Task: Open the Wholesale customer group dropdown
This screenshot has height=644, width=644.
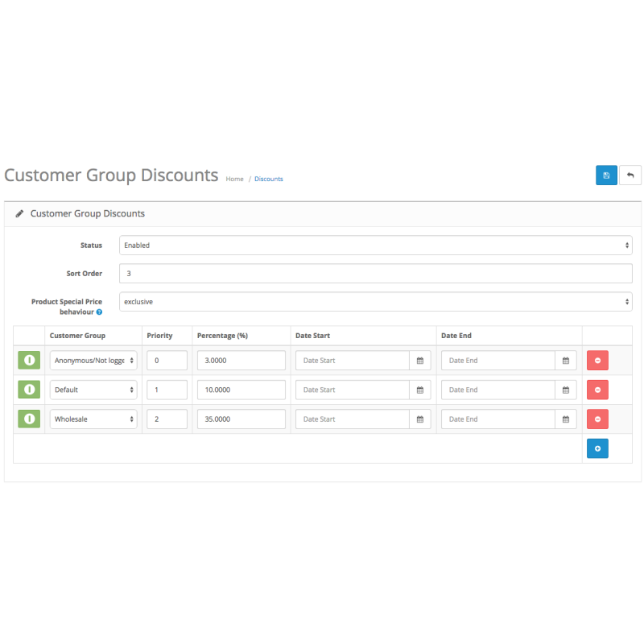Action: point(93,419)
